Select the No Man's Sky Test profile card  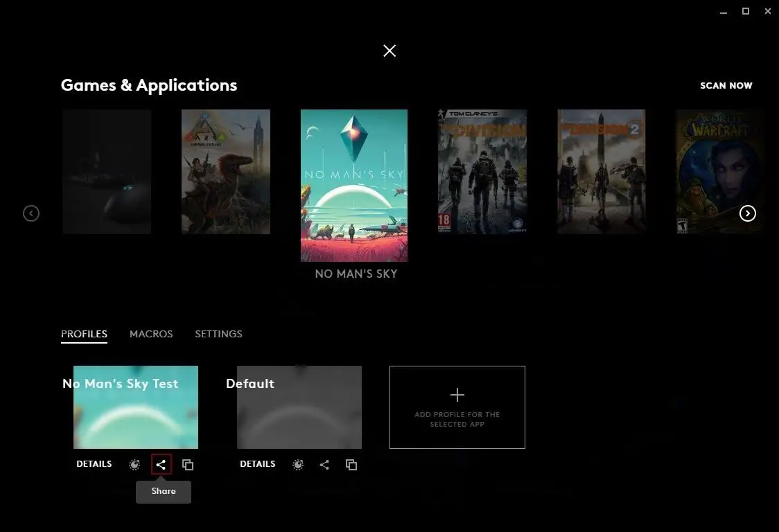pos(136,407)
